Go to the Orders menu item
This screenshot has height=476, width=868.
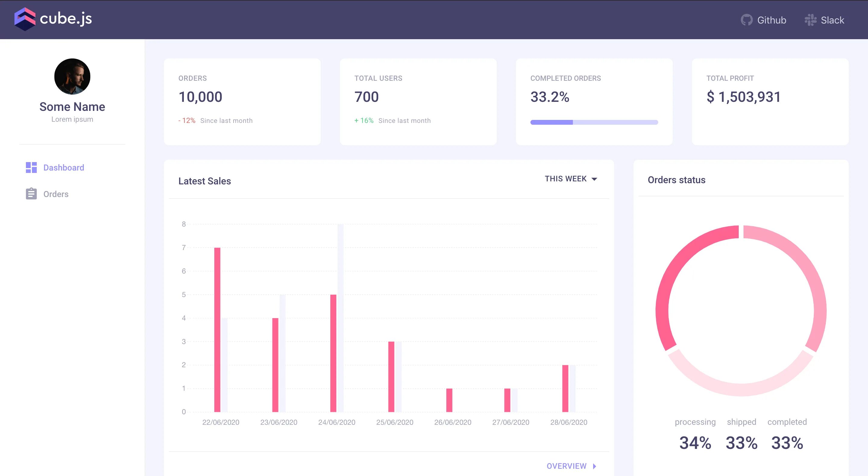(56, 194)
